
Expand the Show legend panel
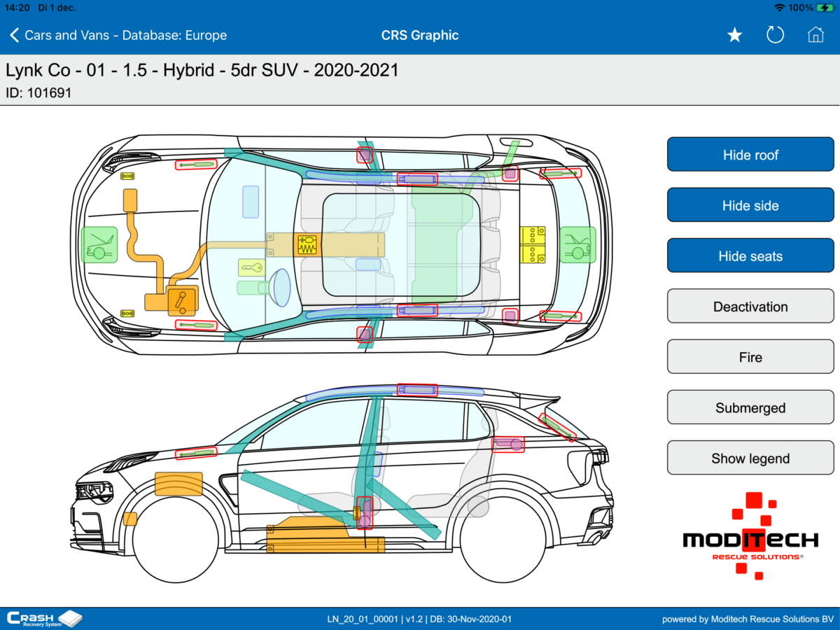click(x=750, y=458)
